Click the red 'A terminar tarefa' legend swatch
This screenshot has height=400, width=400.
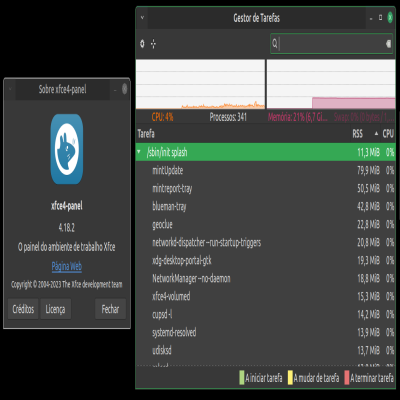pos(347,378)
